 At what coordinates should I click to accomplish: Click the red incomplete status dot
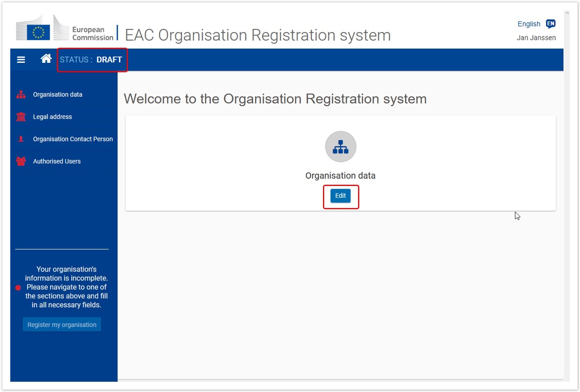(18, 288)
